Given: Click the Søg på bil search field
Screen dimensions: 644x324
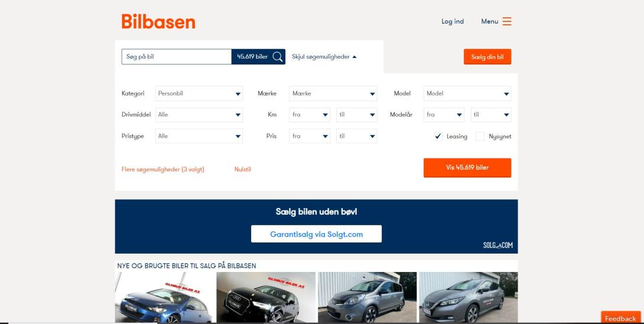Looking at the screenshot, I should click(x=176, y=57).
